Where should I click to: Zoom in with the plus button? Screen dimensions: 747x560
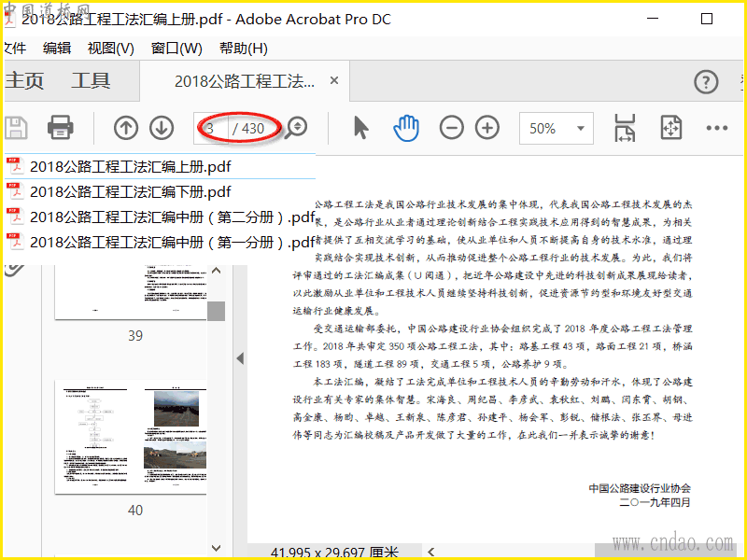click(487, 128)
